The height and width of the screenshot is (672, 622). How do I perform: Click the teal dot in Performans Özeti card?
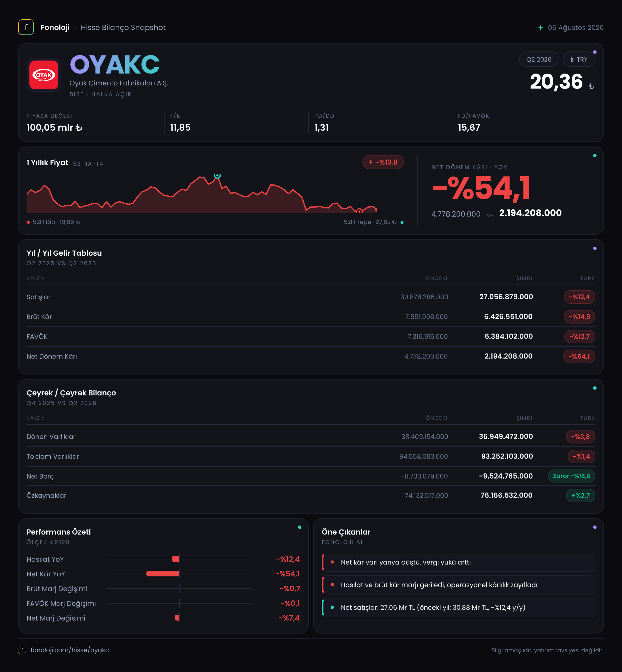click(300, 527)
